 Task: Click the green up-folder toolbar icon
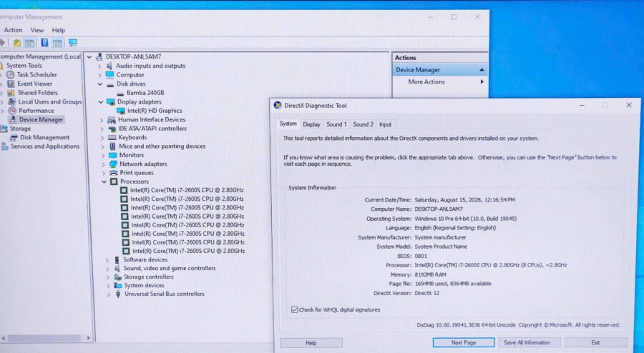[x=17, y=43]
